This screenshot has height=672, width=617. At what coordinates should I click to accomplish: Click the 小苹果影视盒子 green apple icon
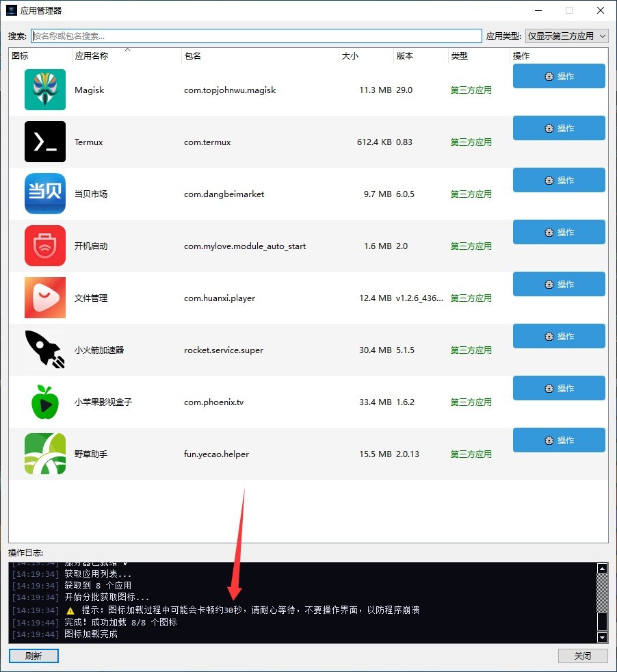[x=45, y=402]
